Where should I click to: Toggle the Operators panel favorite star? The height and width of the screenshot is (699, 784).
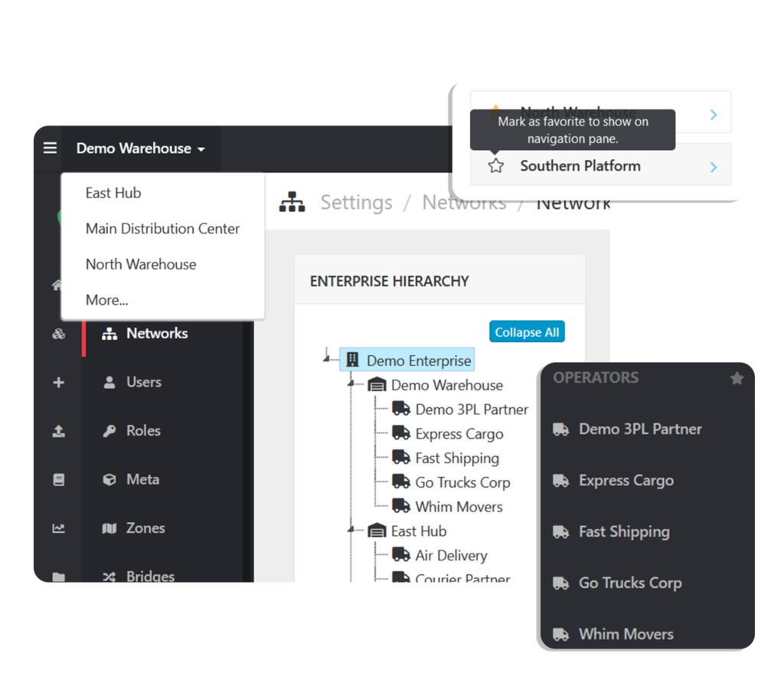(737, 378)
